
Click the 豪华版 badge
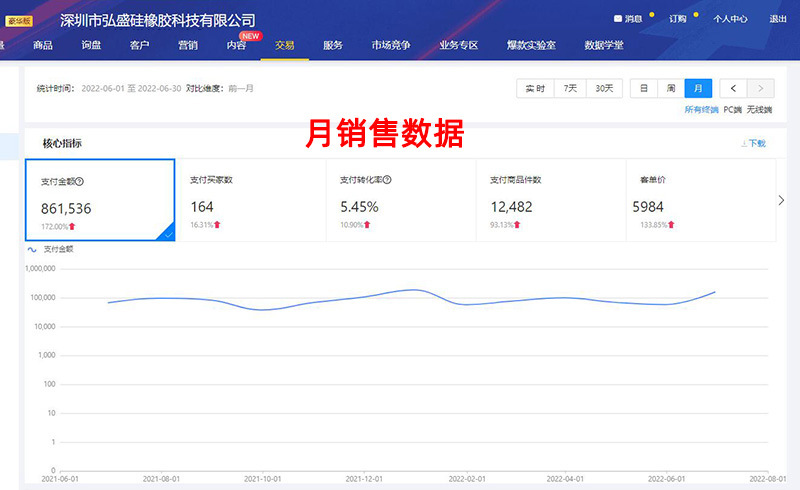pos(19,21)
